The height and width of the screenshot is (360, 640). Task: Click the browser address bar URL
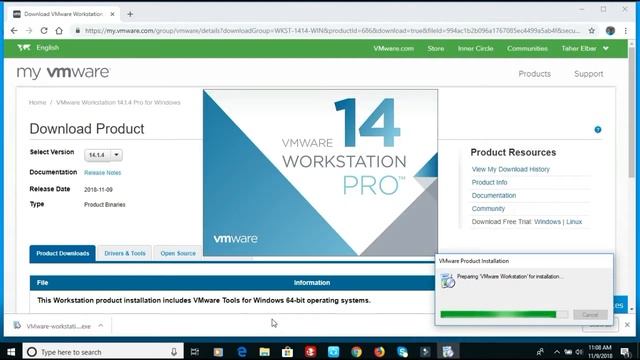pos(332,31)
